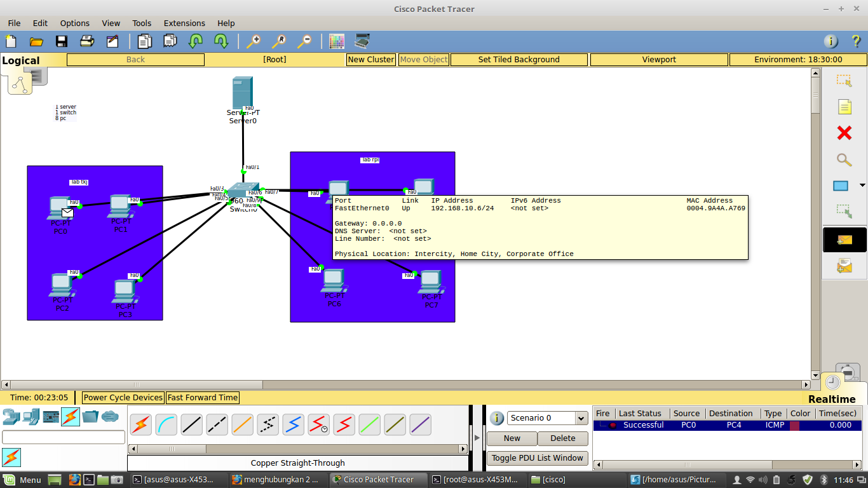Create a new file with the New icon
The width and height of the screenshot is (868, 488).
click(x=11, y=41)
